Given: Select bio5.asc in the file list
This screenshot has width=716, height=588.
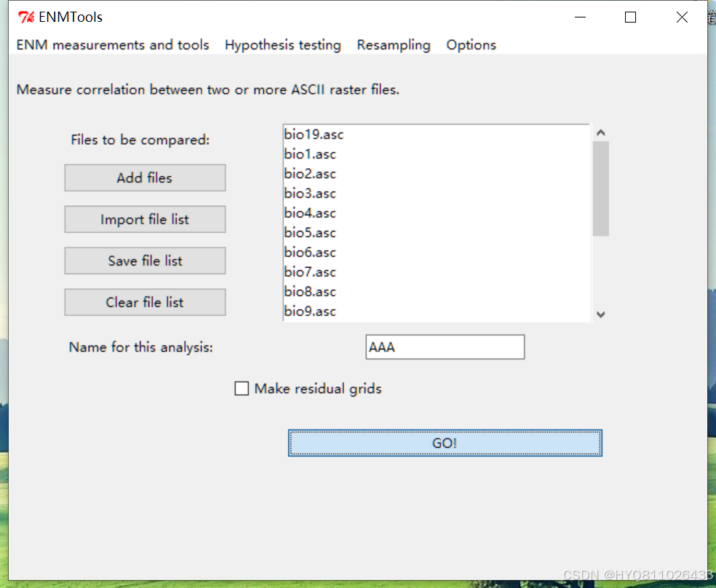Looking at the screenshot, I should point(436,233).
